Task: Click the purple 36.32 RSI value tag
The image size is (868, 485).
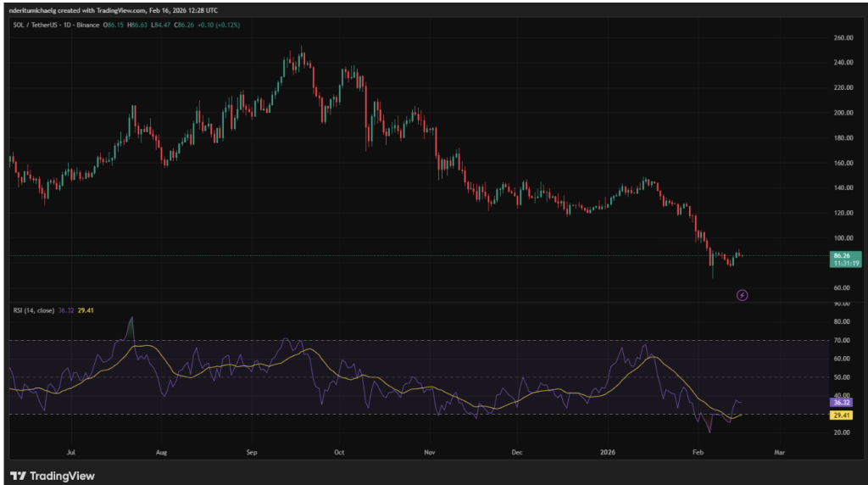Action: [842, 403]
